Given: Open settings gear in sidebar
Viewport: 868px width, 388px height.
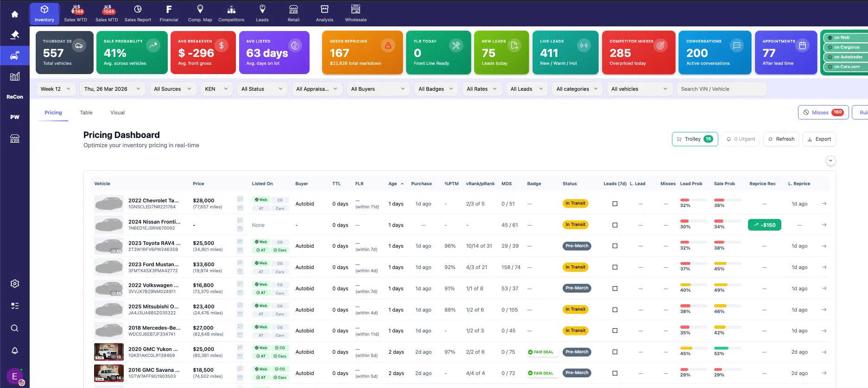Looking at the screenshot, I should point(15,283).
